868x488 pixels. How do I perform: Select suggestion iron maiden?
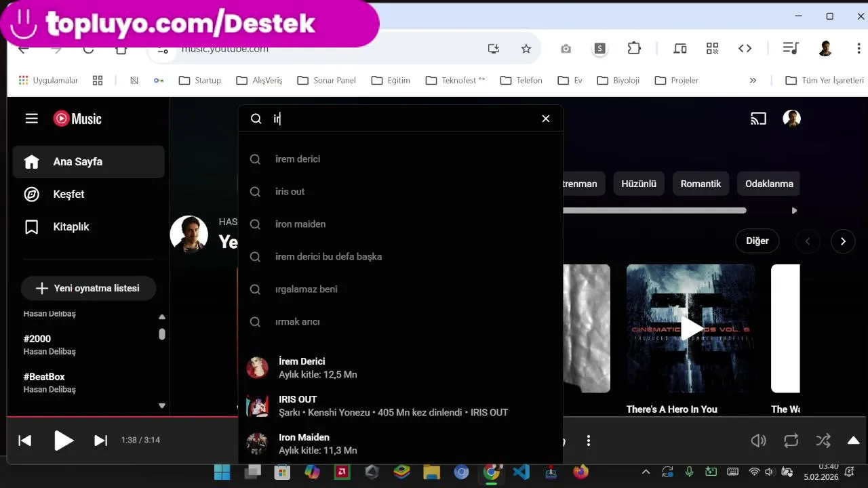(x=400, y=224)
